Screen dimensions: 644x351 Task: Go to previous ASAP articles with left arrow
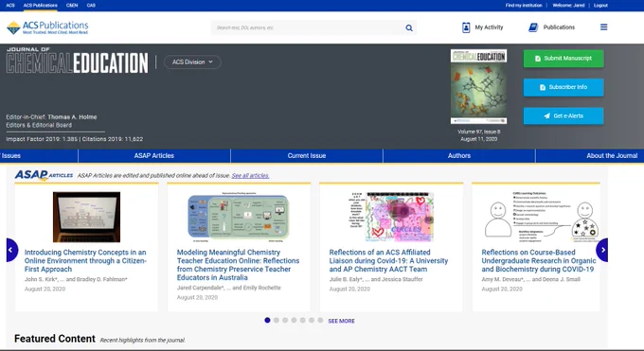pyautogui.click(x=11, y=250)
